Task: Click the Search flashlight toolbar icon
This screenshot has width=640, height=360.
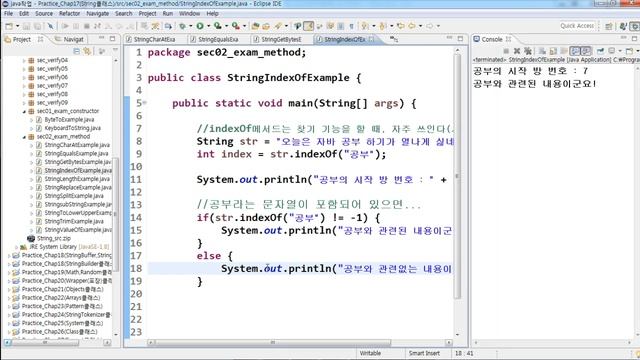Action: pyautogui.click(x=278, y=26)
